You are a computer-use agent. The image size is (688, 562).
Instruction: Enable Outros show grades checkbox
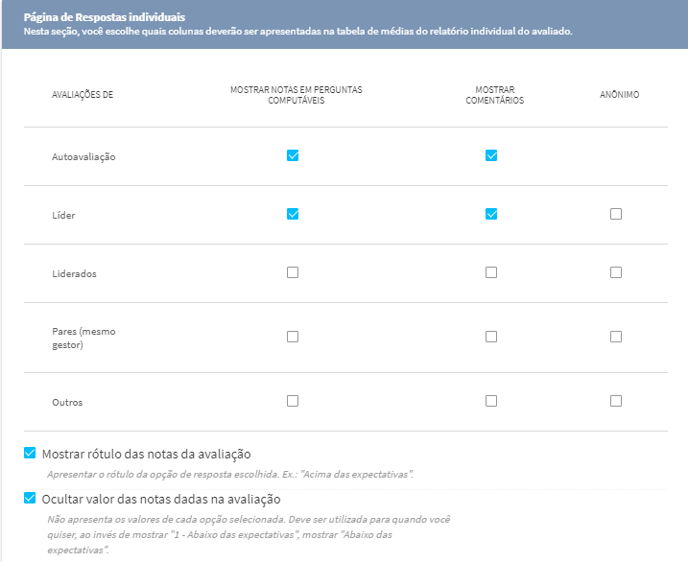(293, 401)
